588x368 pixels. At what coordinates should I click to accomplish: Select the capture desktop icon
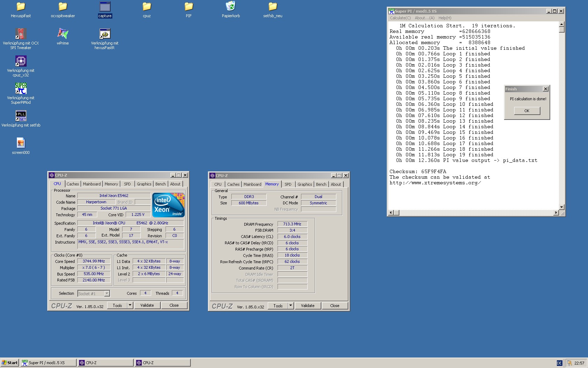click(x=105, y=7)
